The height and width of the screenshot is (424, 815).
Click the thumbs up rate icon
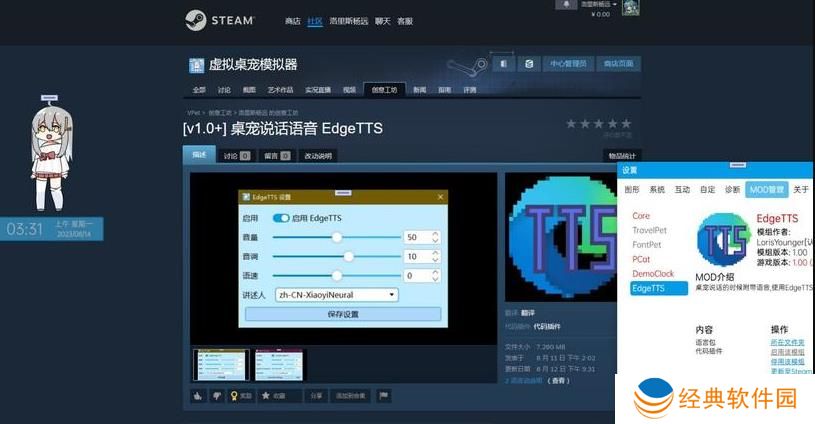tap(198, 396)
